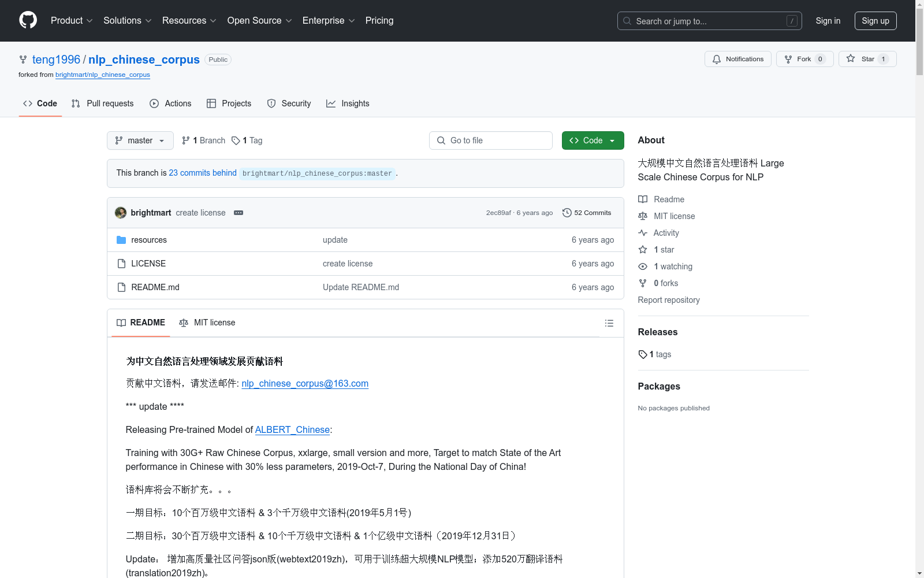Switch to the Security tab
The height and width of the screenshot is (578, 924).
coord(289,103)
